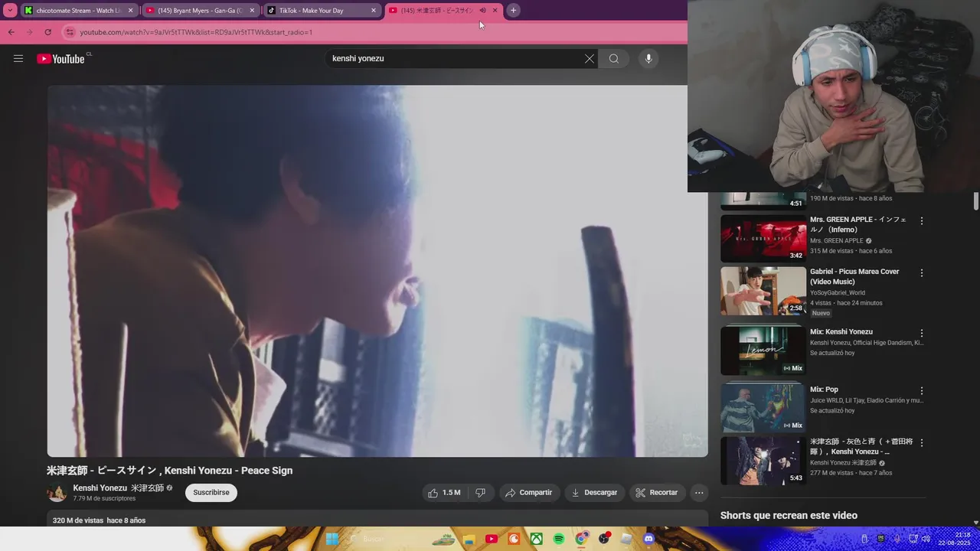The height and width of the screenshot is (551, 980).
Task: Open Discord from the taskbar
Action: (649, 539)
